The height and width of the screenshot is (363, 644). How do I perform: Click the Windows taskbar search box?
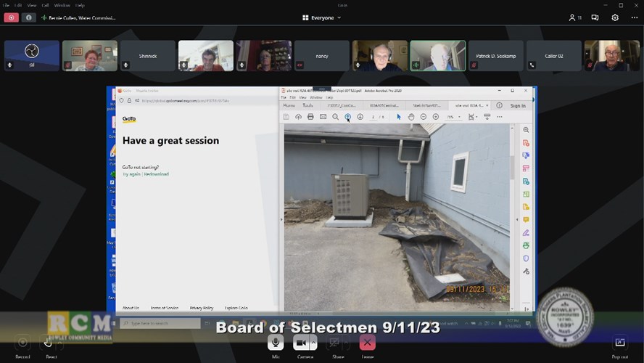coord(160,324)
